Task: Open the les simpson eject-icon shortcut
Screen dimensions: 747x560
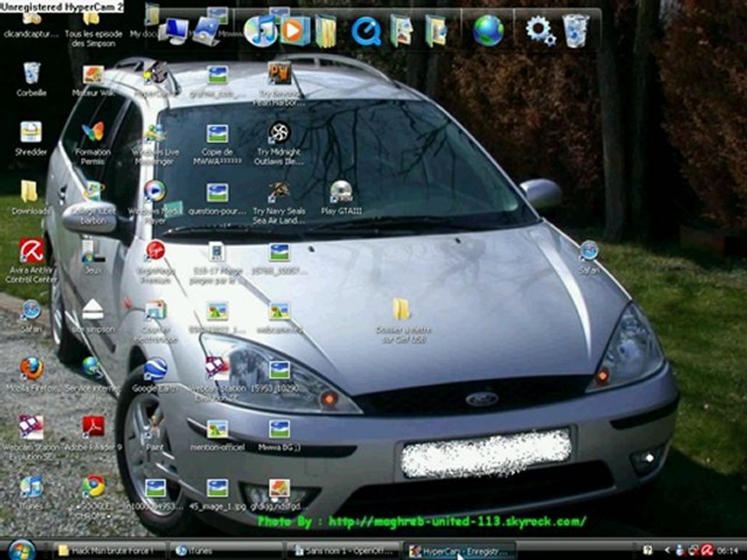Action: [93, 315]
